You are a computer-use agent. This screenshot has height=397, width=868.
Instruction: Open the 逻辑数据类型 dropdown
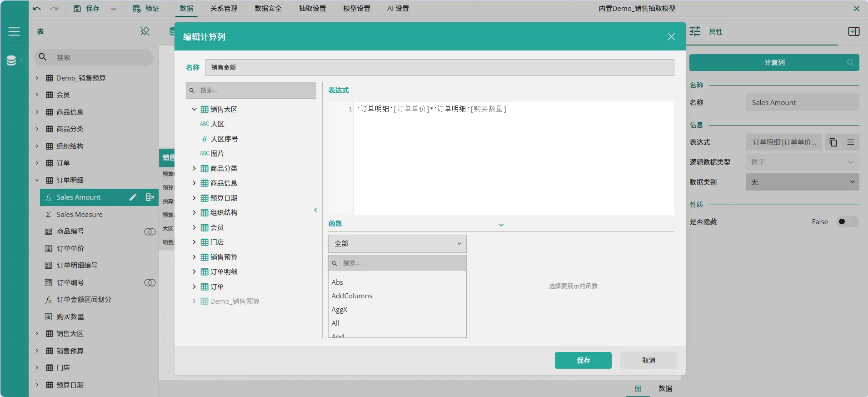point(802,162)
